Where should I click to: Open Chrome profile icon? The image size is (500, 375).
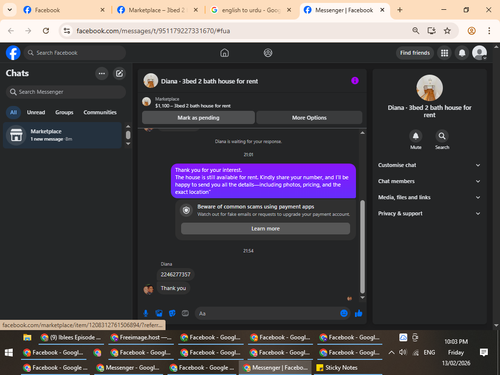pos(472,31)
